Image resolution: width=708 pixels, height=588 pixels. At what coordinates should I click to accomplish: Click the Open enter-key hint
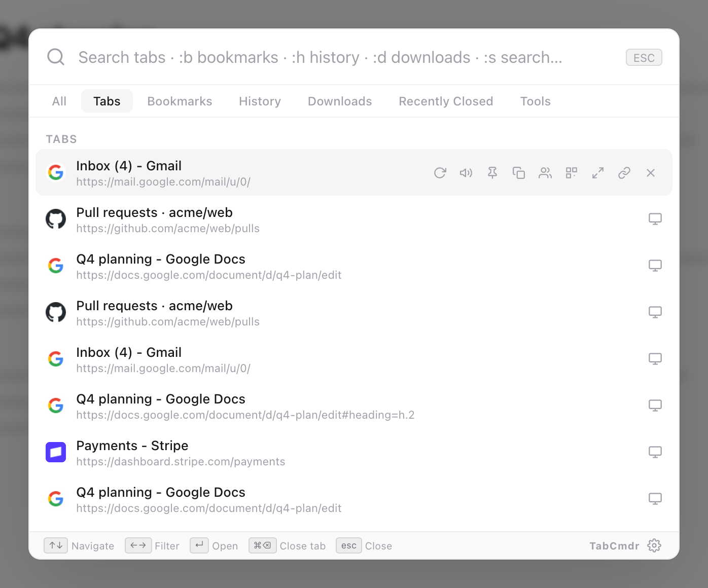214,546
